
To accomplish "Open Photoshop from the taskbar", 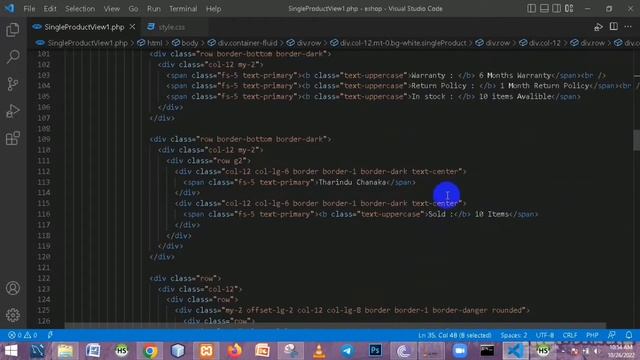I will coord(375,351).
